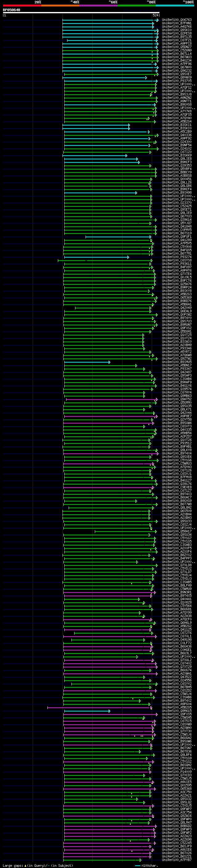This screenshot has height=868, width=197.
Task: Click the UniRef100_B6TSN7 label
Action: [177, 749]
